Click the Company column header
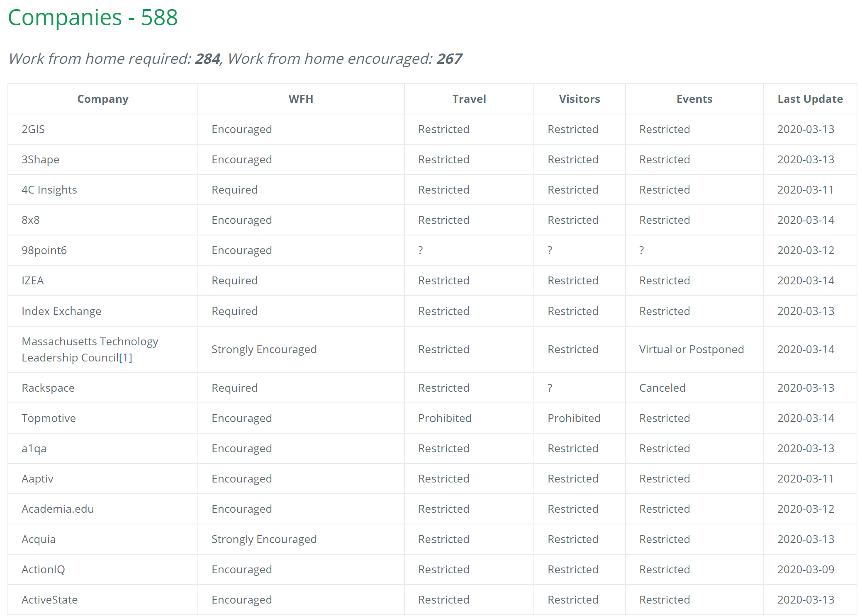Viewport: 862px width, 616px height. pos(103,99)
